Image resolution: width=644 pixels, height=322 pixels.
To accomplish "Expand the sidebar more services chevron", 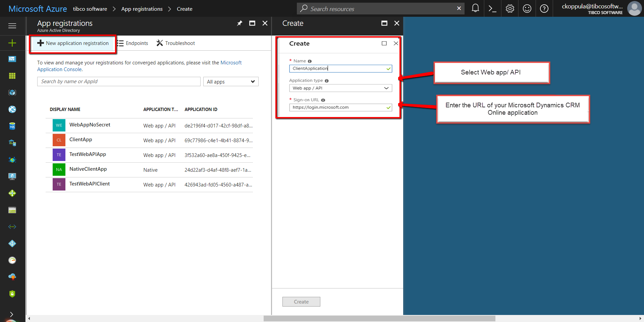I will pyautogui.click(x=11, y=314).
